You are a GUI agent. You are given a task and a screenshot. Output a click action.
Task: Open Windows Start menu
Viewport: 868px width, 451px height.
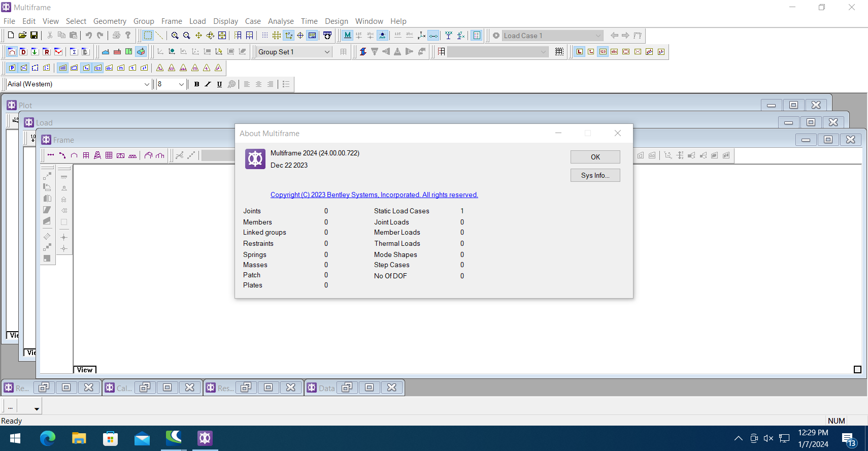[15, 438]
